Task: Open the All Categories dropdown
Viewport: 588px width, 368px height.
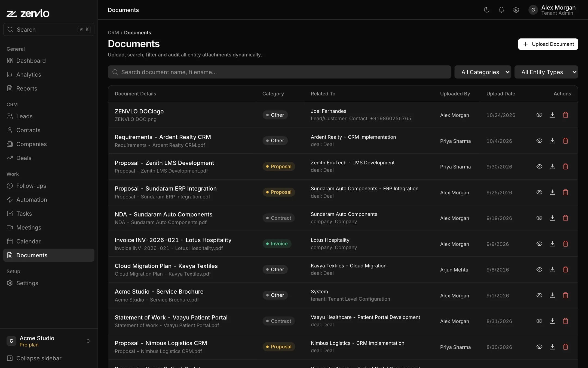Action: (x=483, y=72)
